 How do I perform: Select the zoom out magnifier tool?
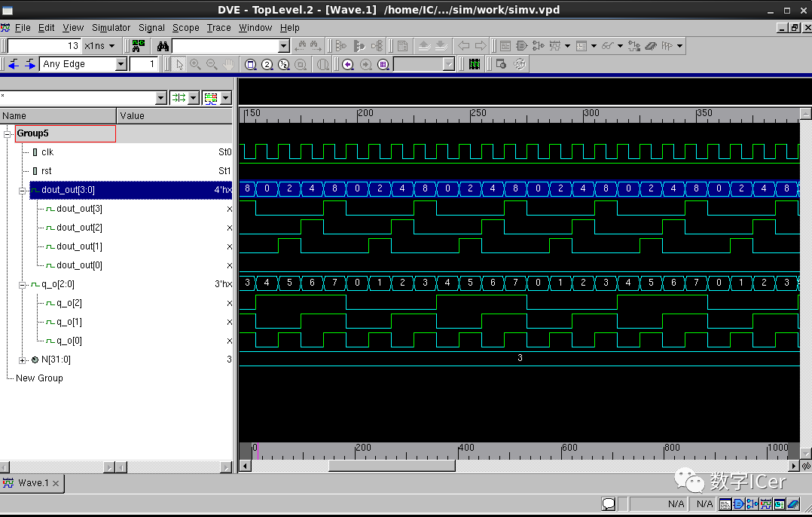coord(212,64)
